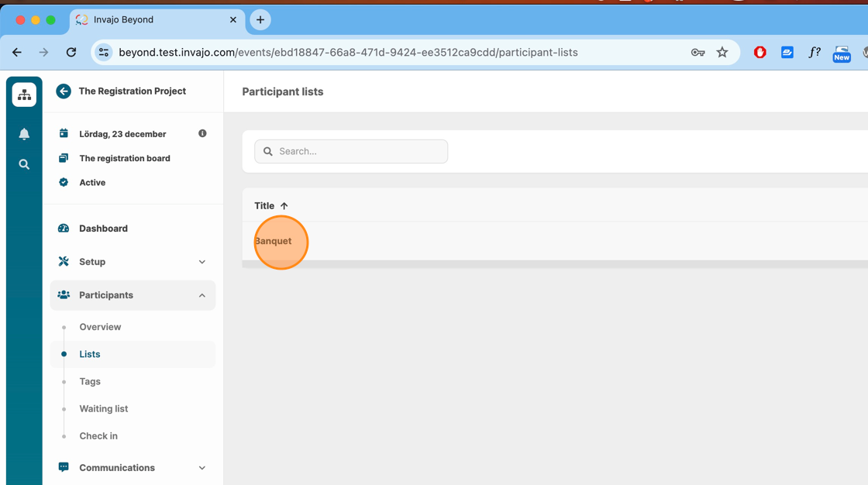Click the Communications chat icon
The image size is (868, 485).
pyautogui.click(x=64, y=467)
